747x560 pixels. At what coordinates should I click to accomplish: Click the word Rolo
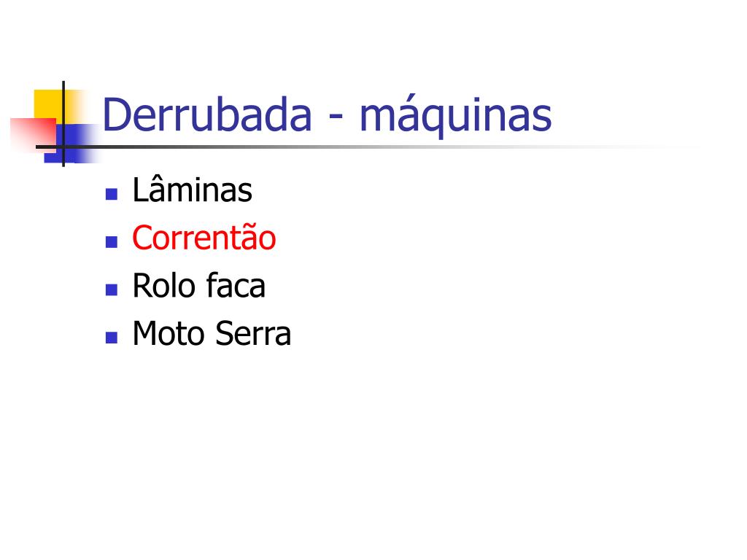pyautogui.click(x=164, y=286)
